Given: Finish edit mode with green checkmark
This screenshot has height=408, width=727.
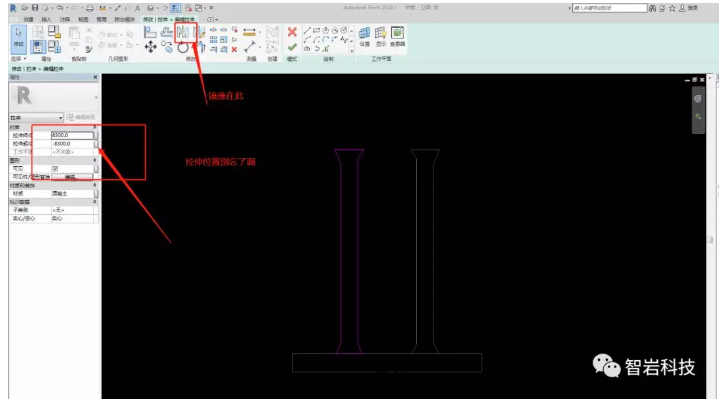Looking at the screenshot, I should pyautogui.click(x=292, y=47).
